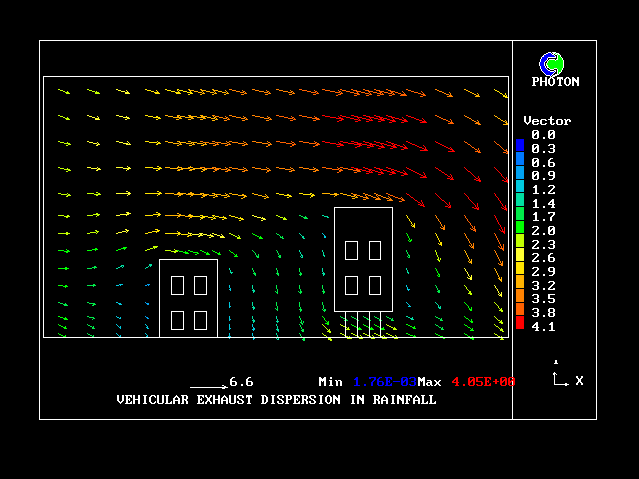The width and height of the screenshot is (639, 479).
Task: Select the lower-left window of the tall building
Action: [352, 285]
